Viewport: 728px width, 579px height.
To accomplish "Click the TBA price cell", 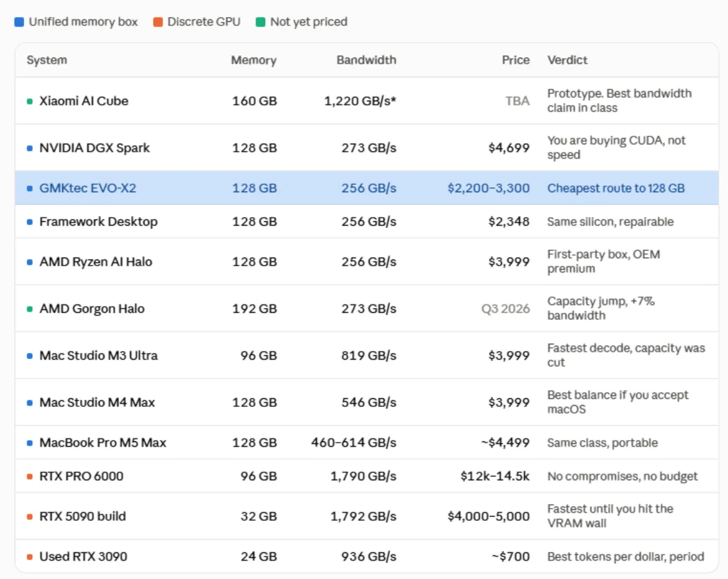I will (517, 101).
